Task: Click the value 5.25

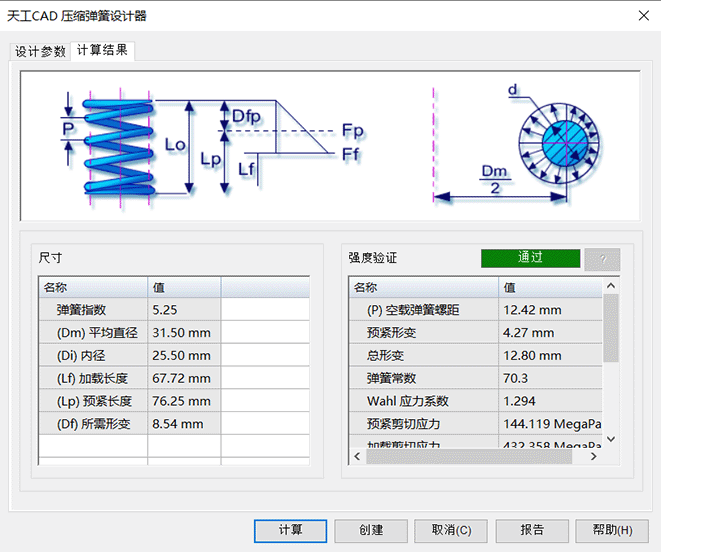Action: pyautogui.click(x=165, y=310)
